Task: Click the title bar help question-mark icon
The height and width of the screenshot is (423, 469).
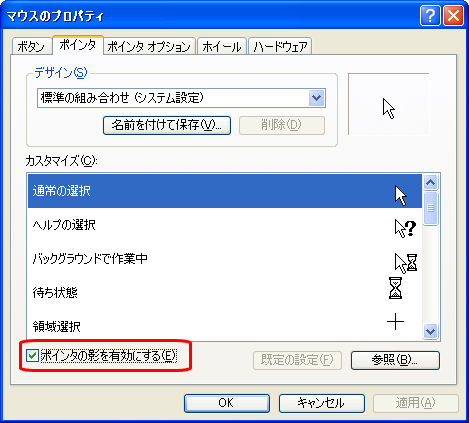Action: (430, 16)
